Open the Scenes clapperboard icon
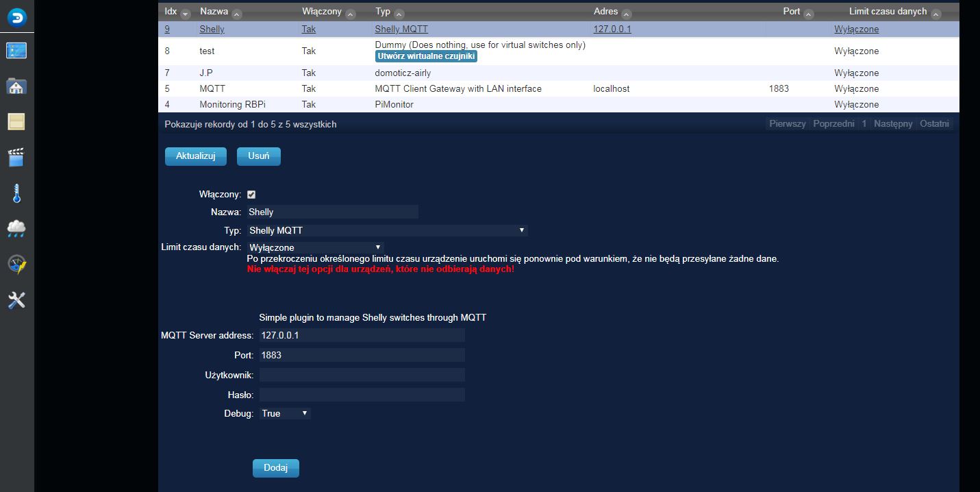 (16, 158)
